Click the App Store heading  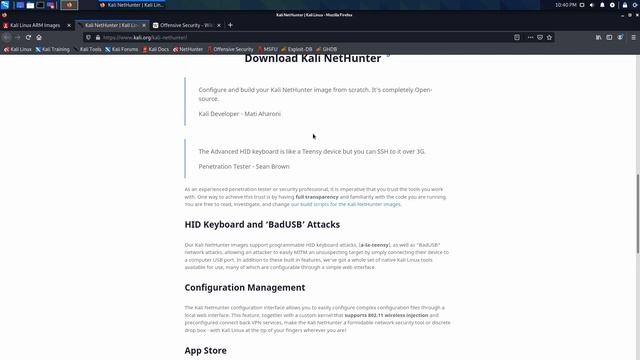(x=205, y=351)
